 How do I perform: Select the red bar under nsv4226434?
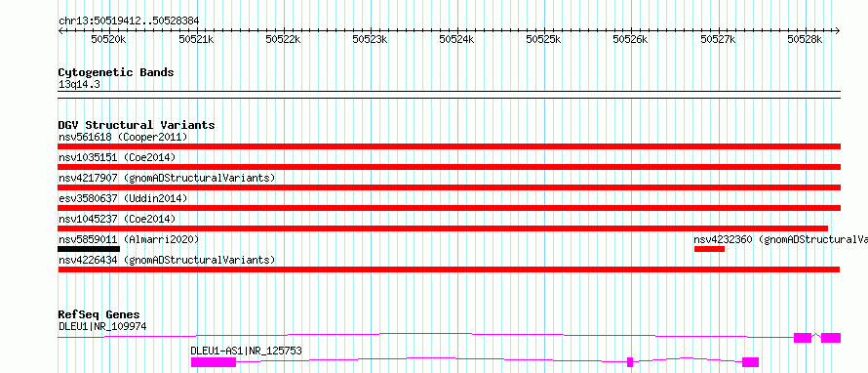(449, 269)
